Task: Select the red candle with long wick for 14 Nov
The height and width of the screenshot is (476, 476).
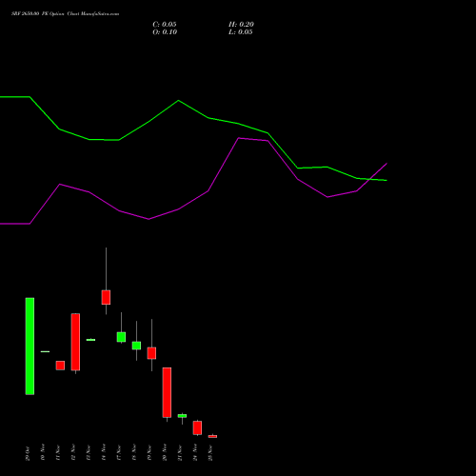Action: click(106, 297)
